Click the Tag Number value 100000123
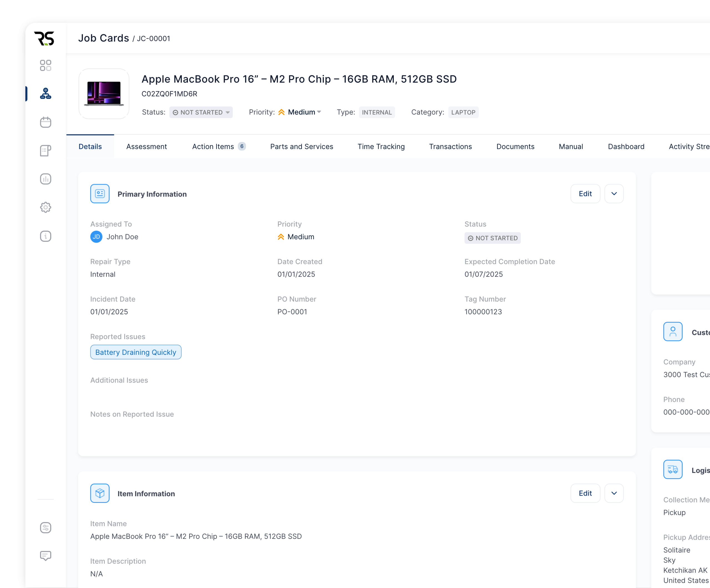The width and height of the screenshot is (710, 588). click(483, 312)
